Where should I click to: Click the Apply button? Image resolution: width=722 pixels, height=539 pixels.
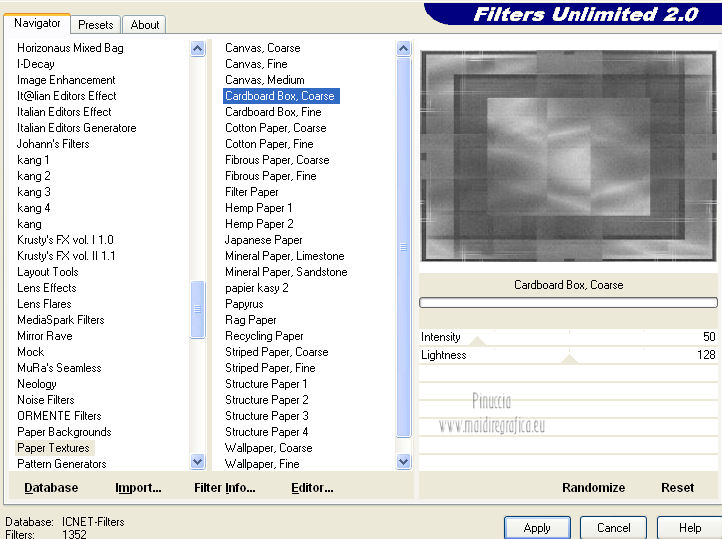(x=537, y=527)
